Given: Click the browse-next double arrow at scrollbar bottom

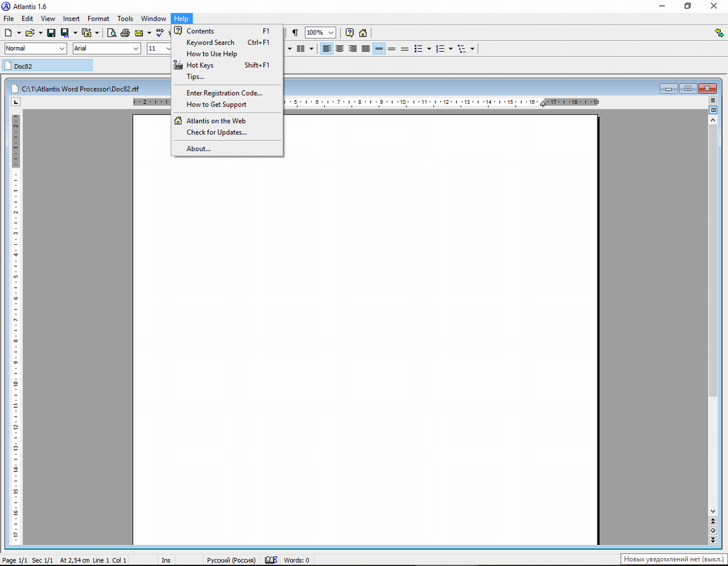Looking at the screenshot, I should point(713,540).
